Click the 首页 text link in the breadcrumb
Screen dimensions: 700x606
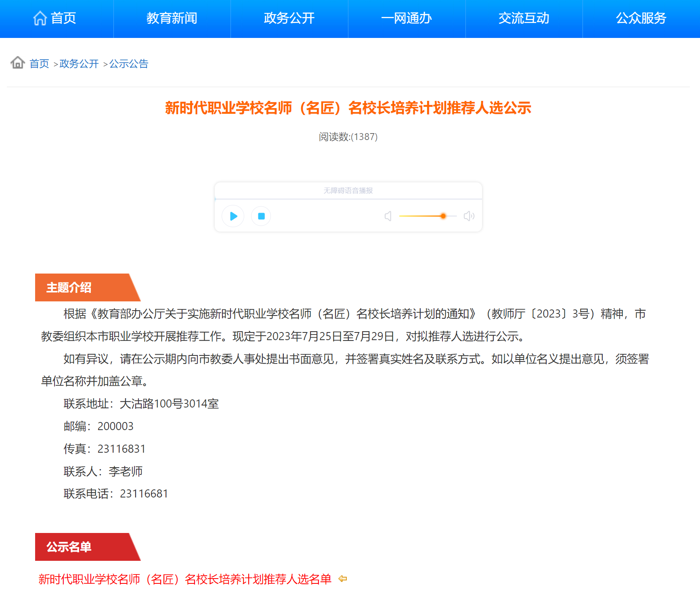click(x=39, y=64)
